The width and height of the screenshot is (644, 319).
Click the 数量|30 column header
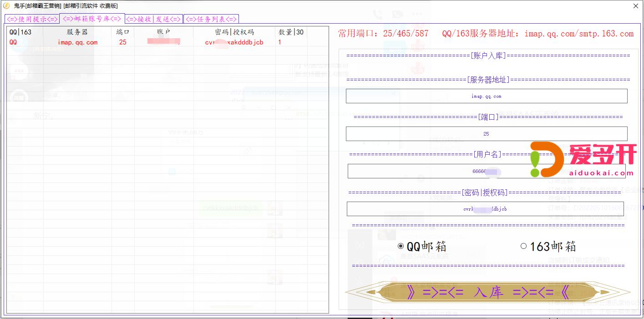[x=291, y=32]
